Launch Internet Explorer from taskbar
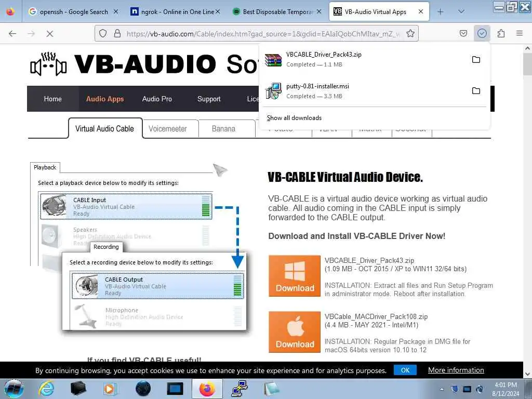Screen dimensions: 532x399 coord(46,389)
